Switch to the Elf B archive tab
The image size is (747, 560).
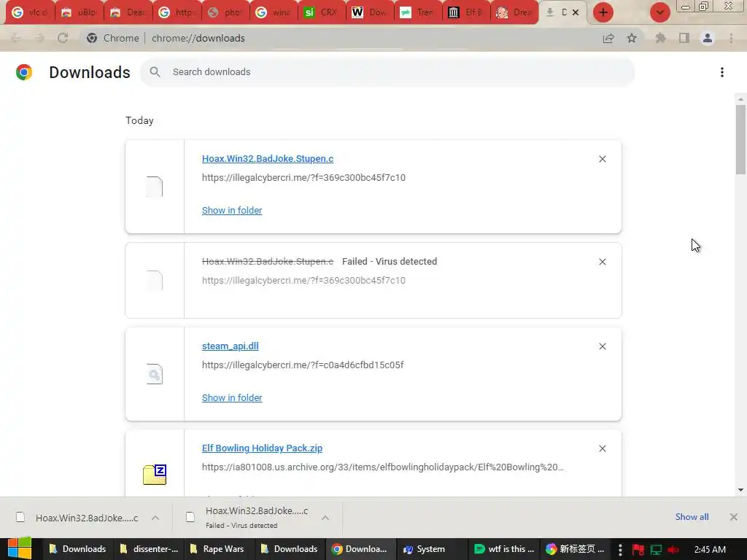[467, 12]
